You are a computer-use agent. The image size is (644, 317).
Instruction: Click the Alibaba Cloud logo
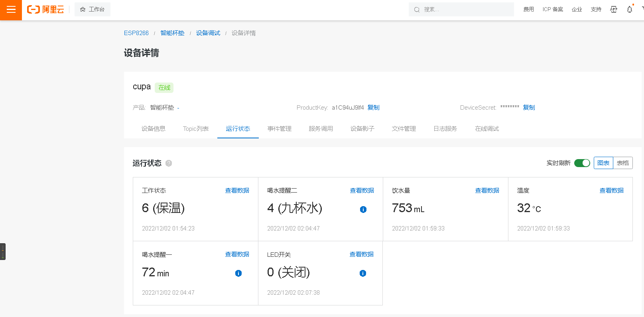(45, 10)
